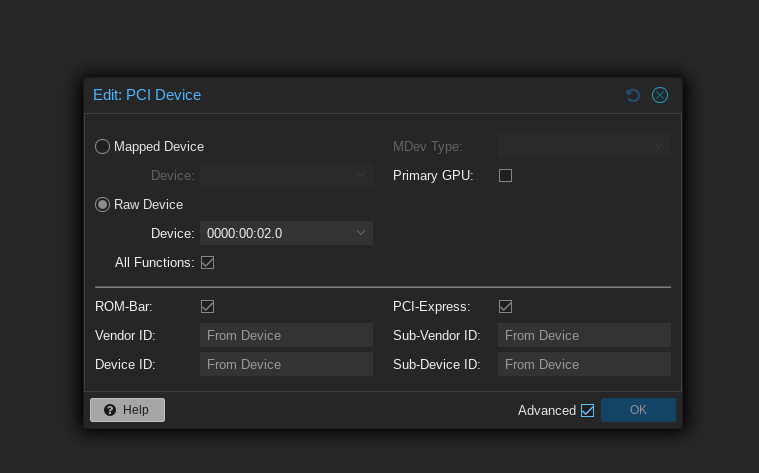Enable the Primary GPU checkbox

pos(505,175)
